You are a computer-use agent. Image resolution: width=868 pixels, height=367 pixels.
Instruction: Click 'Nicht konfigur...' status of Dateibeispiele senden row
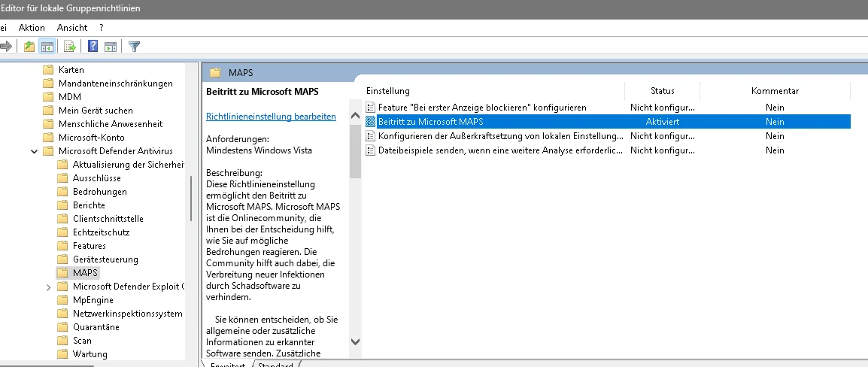point(662,150)
